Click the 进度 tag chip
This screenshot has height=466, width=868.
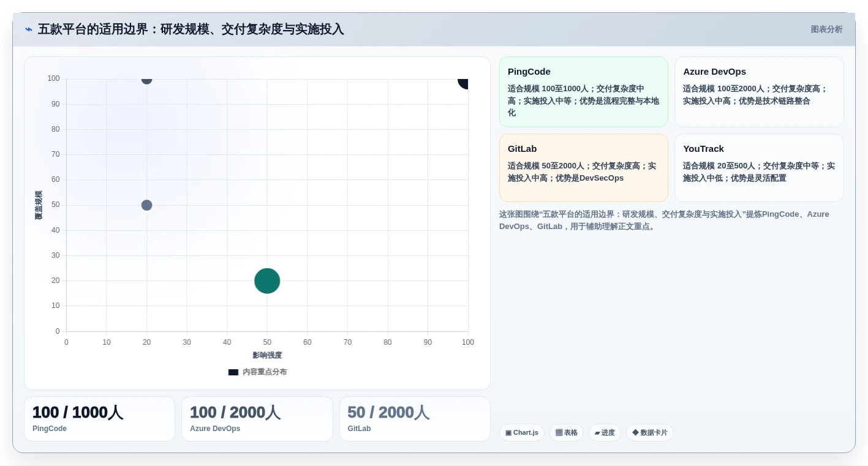(x=605, y=433)
